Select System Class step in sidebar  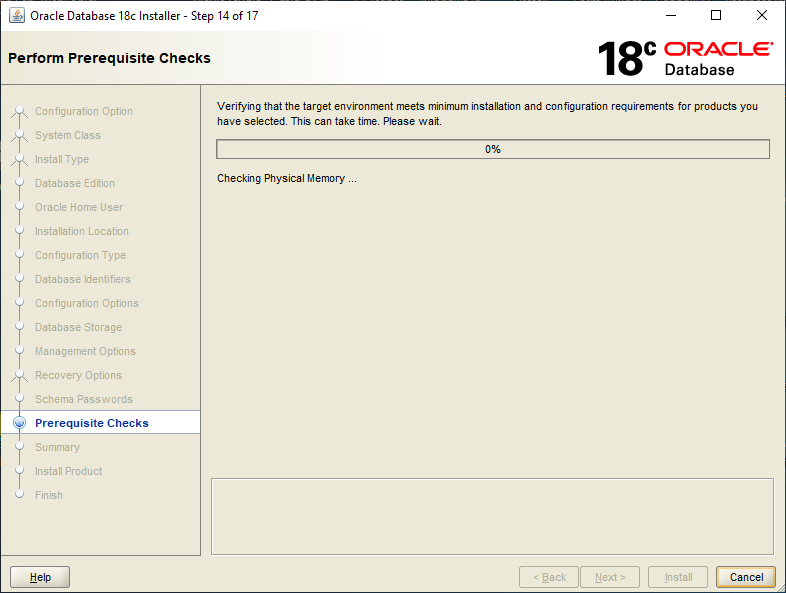(x=68, y=135)
